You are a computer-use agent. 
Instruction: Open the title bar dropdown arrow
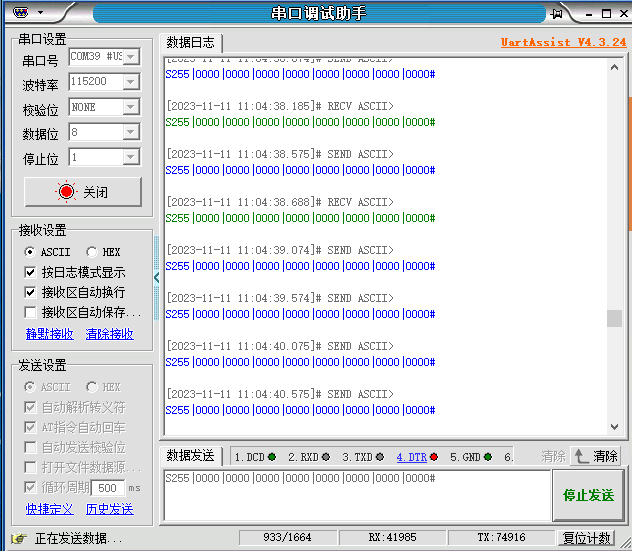pyautogui.click(x=40, y=12)
